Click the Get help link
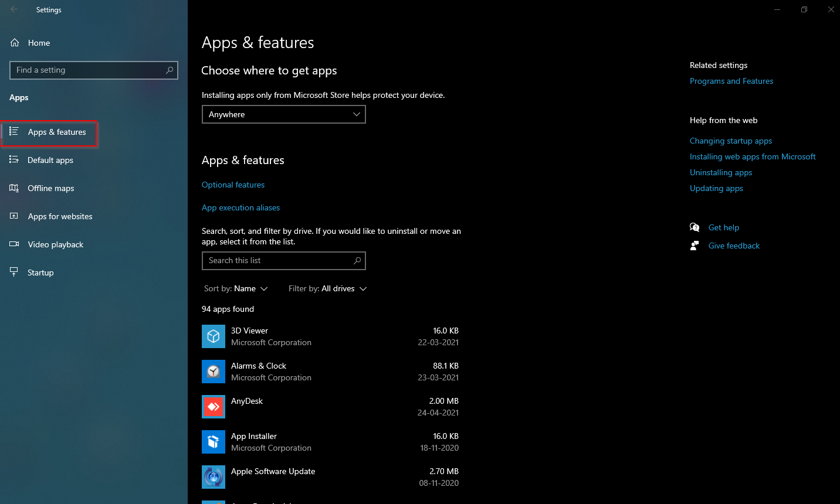This screenshot has height=504, width=840. (x=724, y=227)
